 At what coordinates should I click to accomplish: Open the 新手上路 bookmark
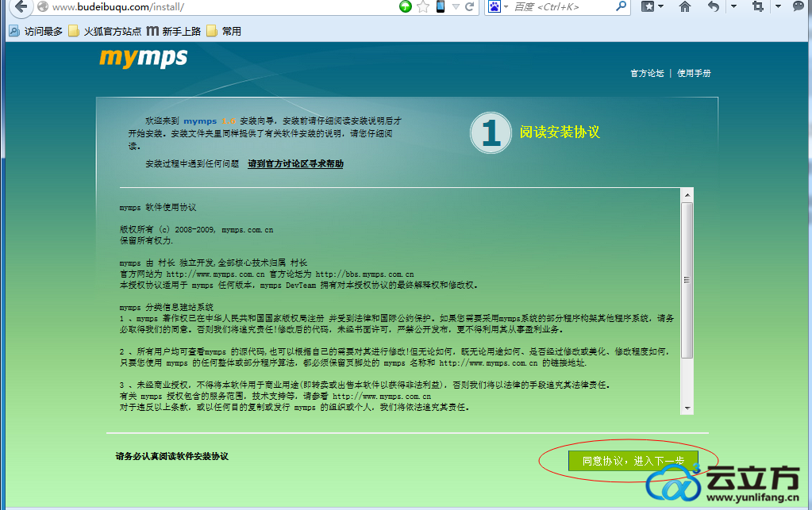(174, 31)
